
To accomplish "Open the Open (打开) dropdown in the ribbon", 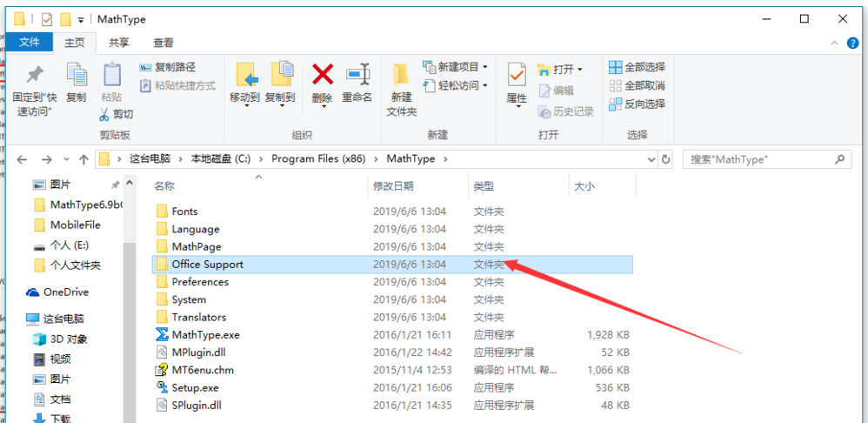I will [x=560, y=70].
